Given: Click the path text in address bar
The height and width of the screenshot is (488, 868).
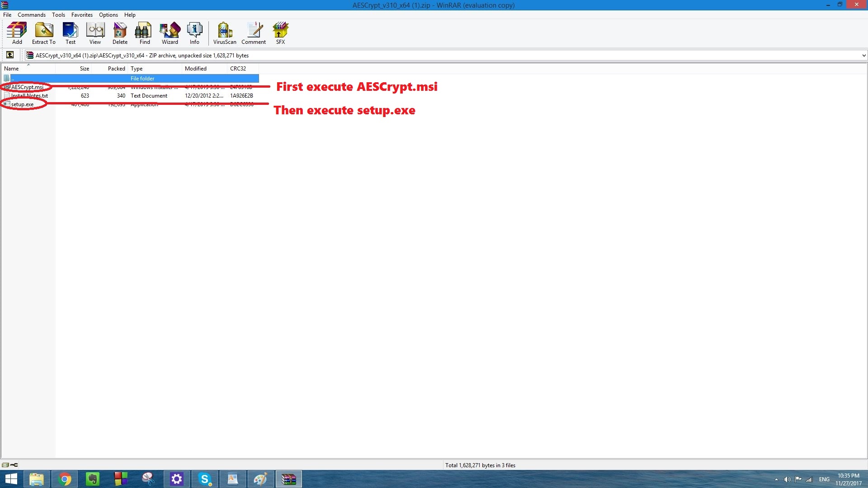Looking at the screenshot, I should 142,56.
